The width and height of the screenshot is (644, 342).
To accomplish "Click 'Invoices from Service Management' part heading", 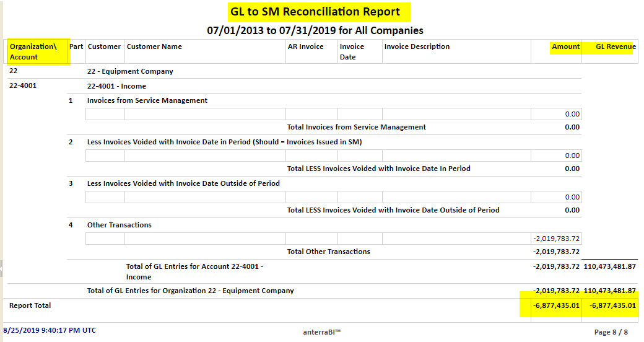I will coord(147,100).
